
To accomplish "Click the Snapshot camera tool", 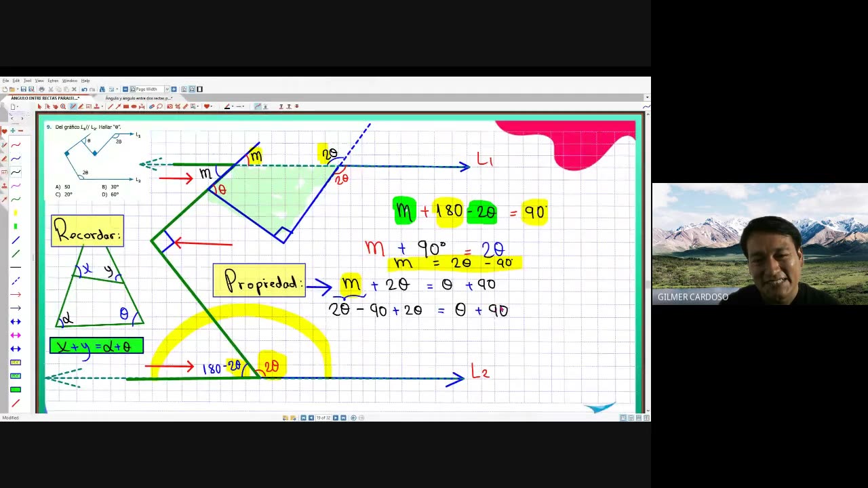I will 170,106.
